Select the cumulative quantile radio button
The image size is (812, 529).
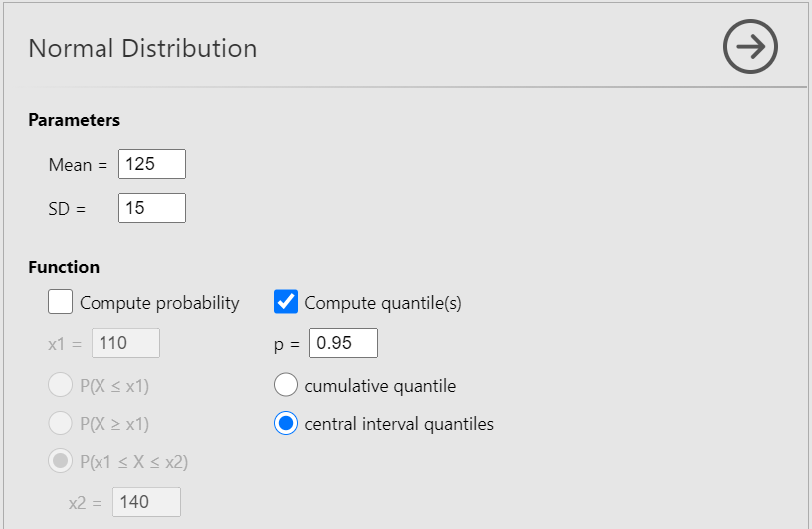286,385
